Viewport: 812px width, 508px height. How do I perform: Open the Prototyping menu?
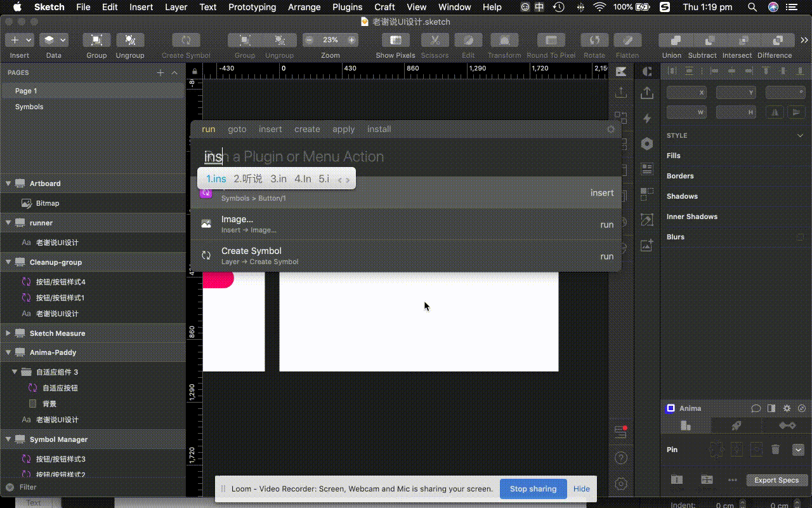click(252, 7)
